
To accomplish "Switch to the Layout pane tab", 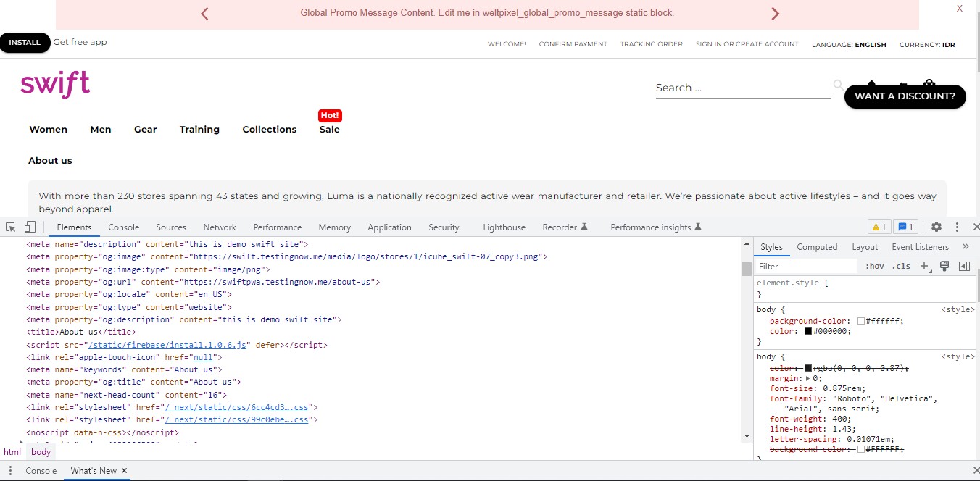I will point(865,246).
